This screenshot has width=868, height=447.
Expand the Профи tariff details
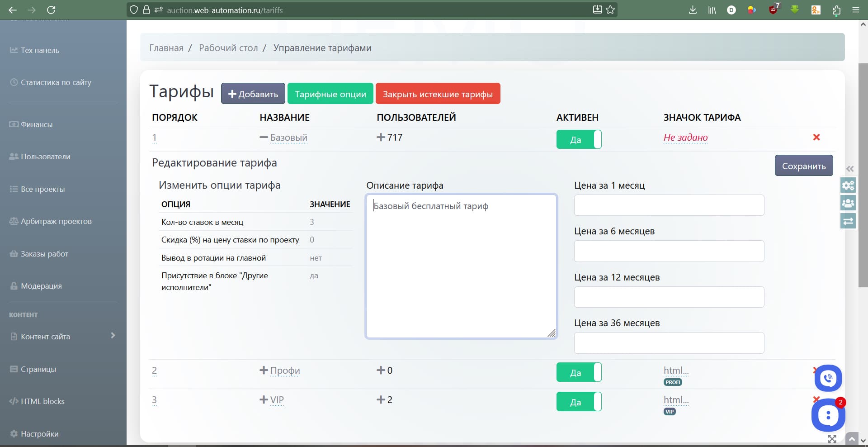pyautogui.click(x=264, y=371)
